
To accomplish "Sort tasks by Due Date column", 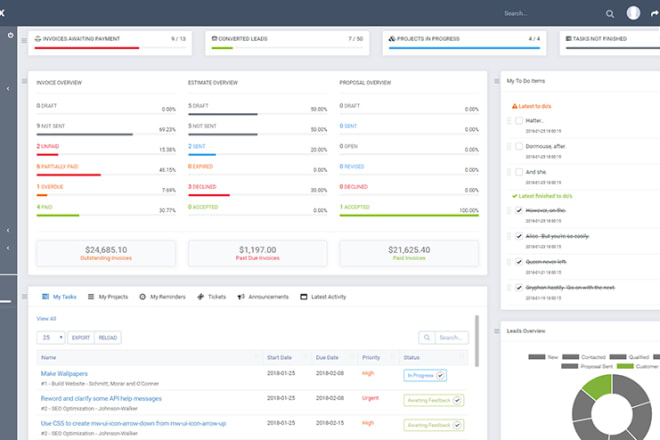I will point(327,357).
